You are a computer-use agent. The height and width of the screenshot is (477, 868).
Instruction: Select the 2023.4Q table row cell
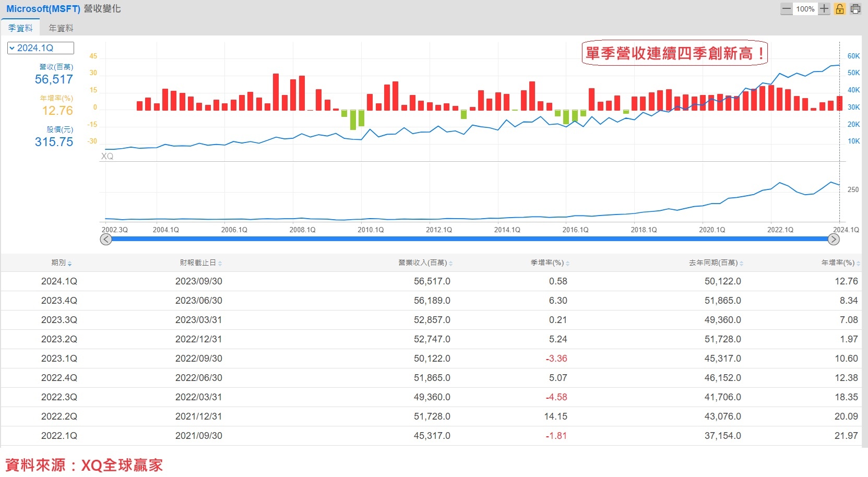click(x=59, y=301)
